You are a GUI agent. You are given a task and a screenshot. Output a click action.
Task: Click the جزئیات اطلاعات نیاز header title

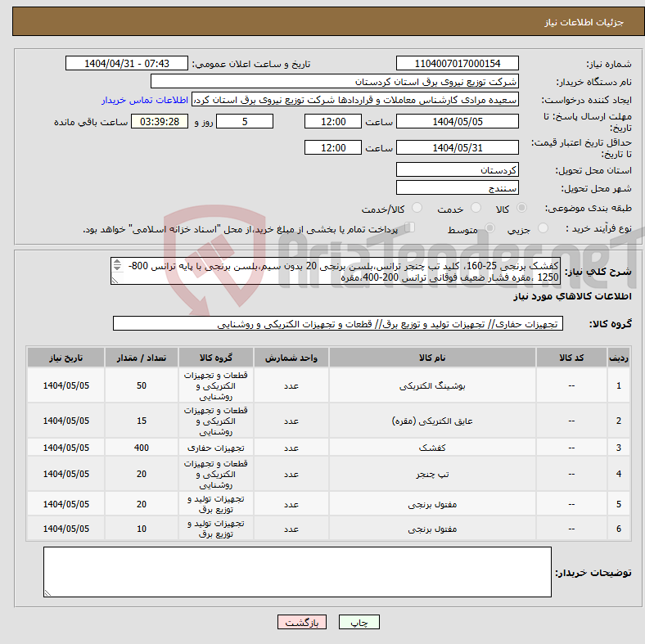(x=584, y=22)
